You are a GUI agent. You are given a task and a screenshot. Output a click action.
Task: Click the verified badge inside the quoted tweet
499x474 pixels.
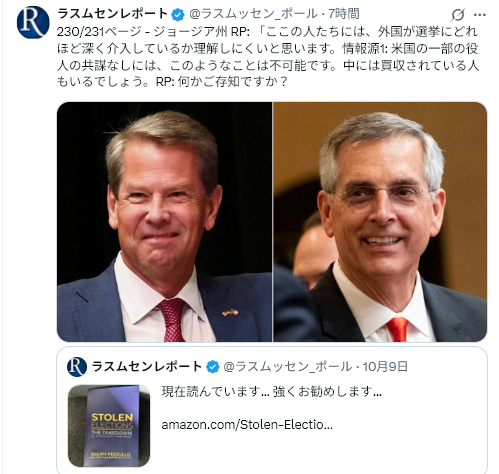tap(212, 367)
